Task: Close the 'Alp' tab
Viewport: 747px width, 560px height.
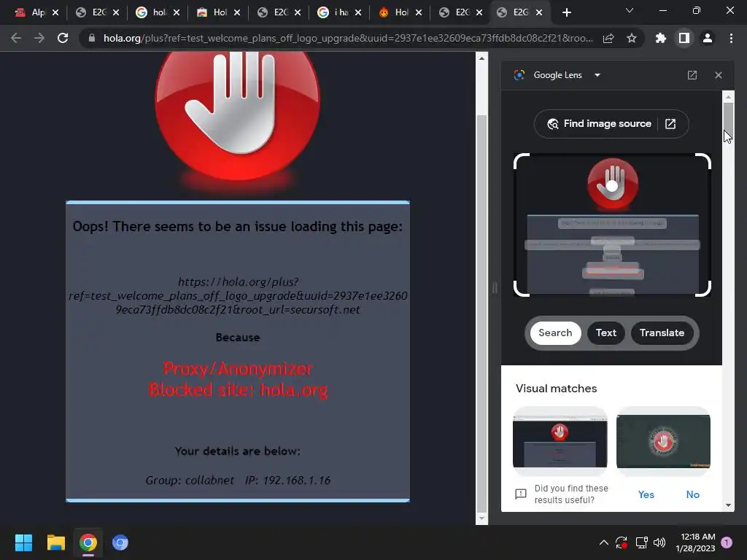Action: tap(55, 12)
